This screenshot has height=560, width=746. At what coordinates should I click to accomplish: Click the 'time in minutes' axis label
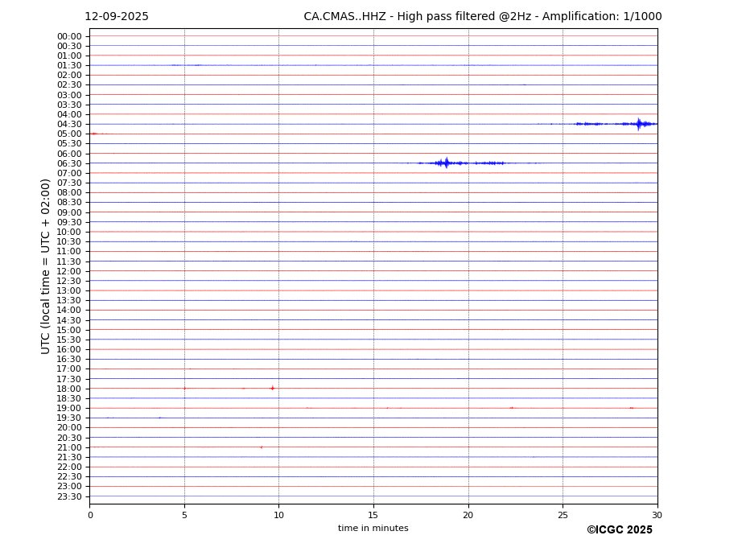[x=373, y=528]
